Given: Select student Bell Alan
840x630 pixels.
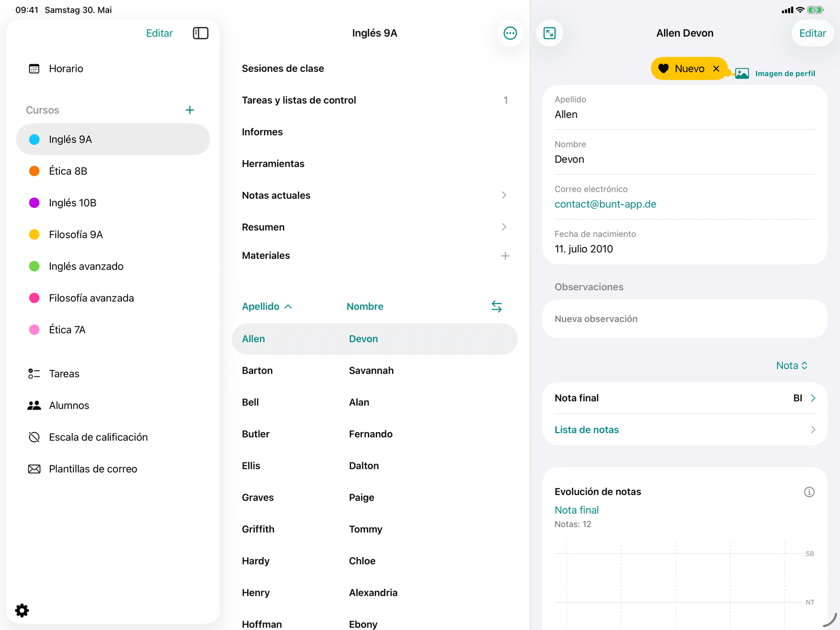Looking at the screenshot, I should pos(375,403).
